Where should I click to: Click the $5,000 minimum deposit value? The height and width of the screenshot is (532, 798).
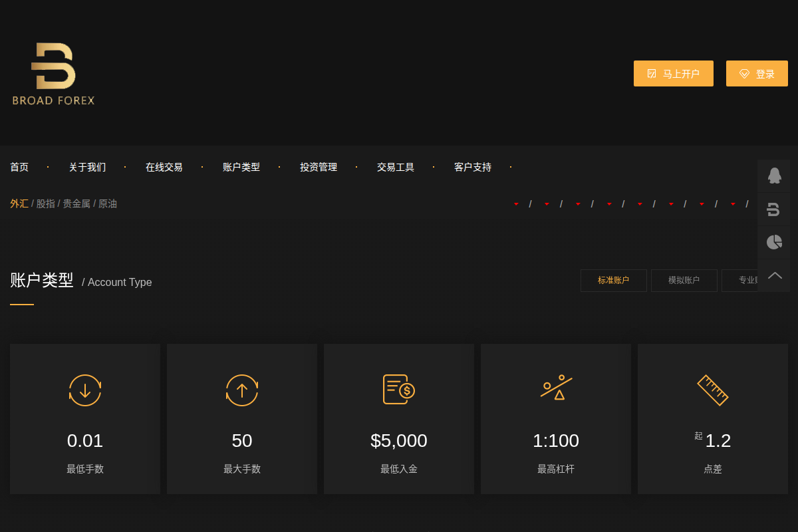399,440
